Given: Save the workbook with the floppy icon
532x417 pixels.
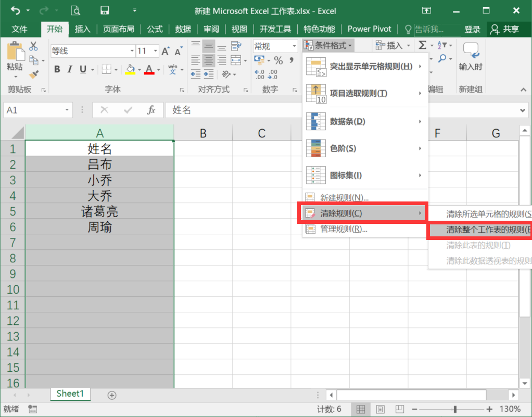Looking at the screenshot, I should (x=105, y=10).
